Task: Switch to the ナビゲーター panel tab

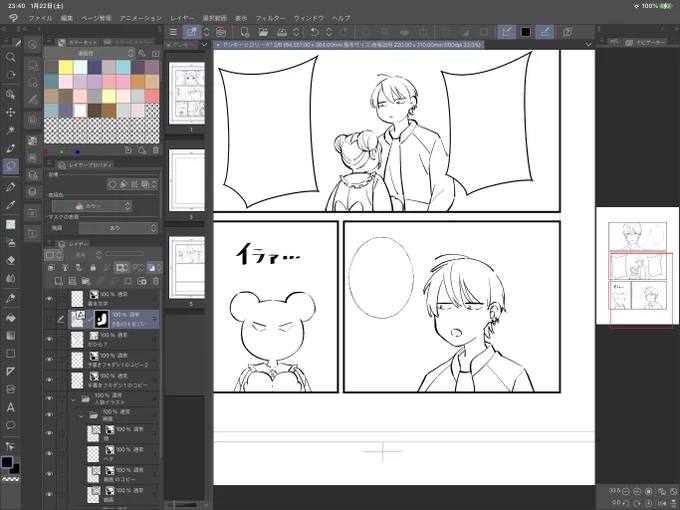Action: [x=645, y=42]
